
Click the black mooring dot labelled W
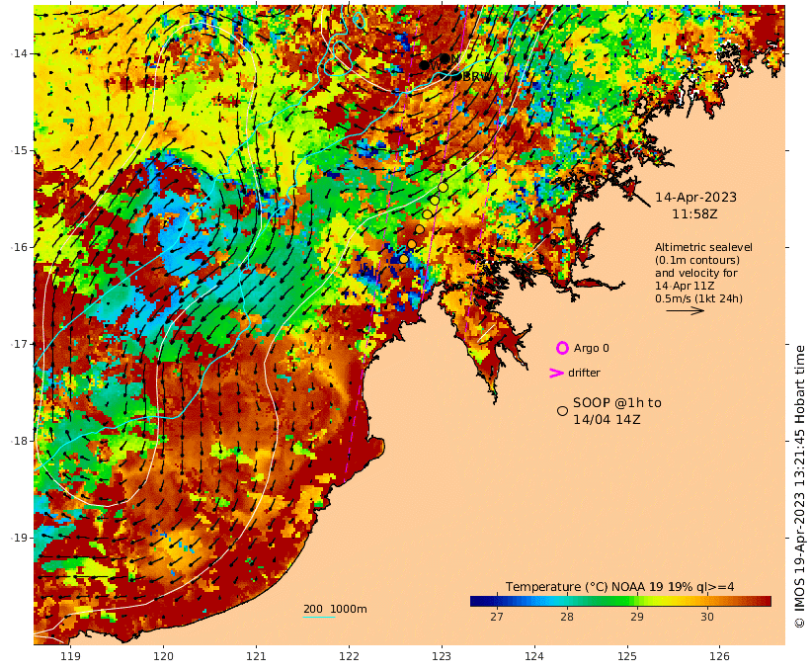(424, 65)
